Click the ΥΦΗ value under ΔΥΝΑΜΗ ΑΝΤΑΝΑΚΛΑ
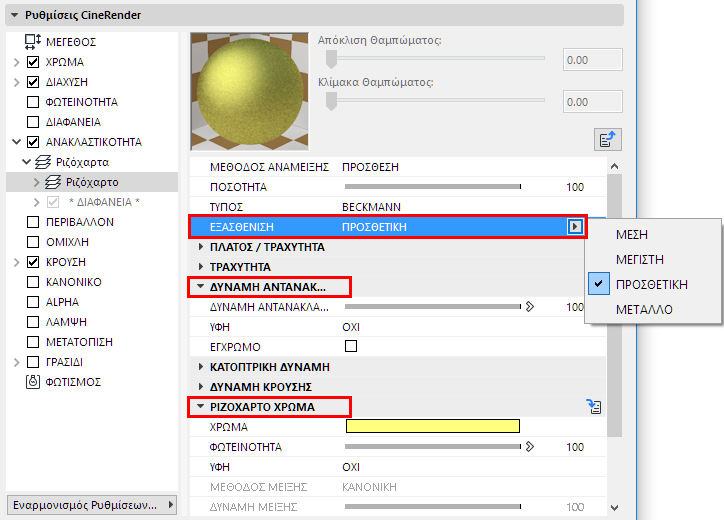 (x=351, y=327)
